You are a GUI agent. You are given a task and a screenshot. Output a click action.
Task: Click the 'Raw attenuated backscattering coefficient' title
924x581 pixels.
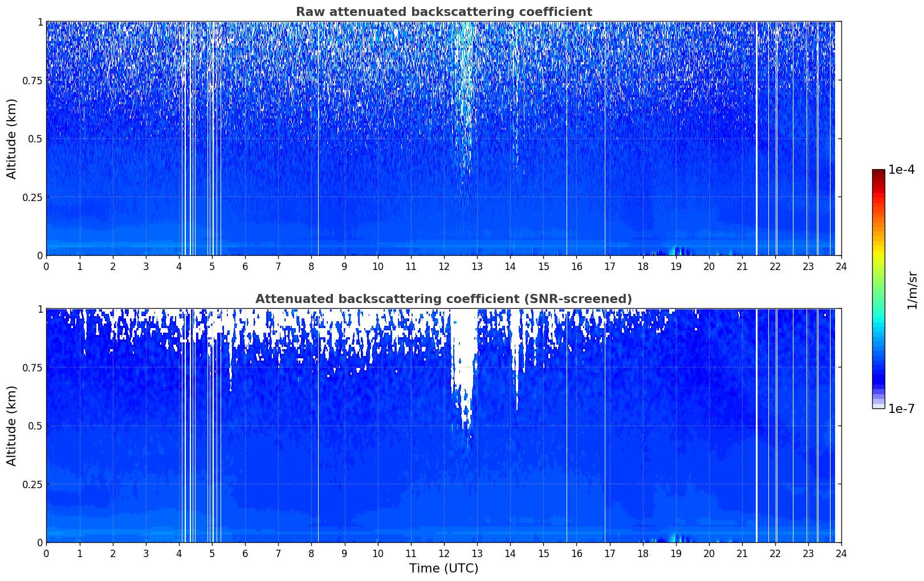(x=443, y=12)
